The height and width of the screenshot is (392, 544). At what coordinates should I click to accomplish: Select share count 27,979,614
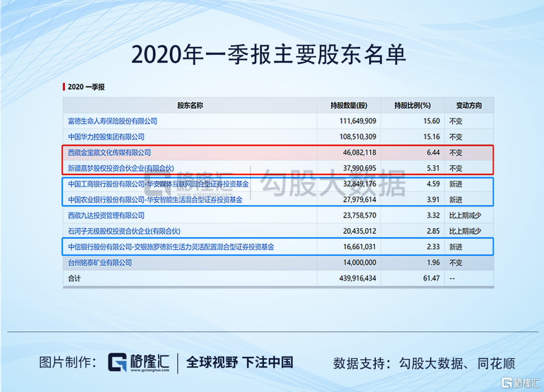click(x=360, y=200)
